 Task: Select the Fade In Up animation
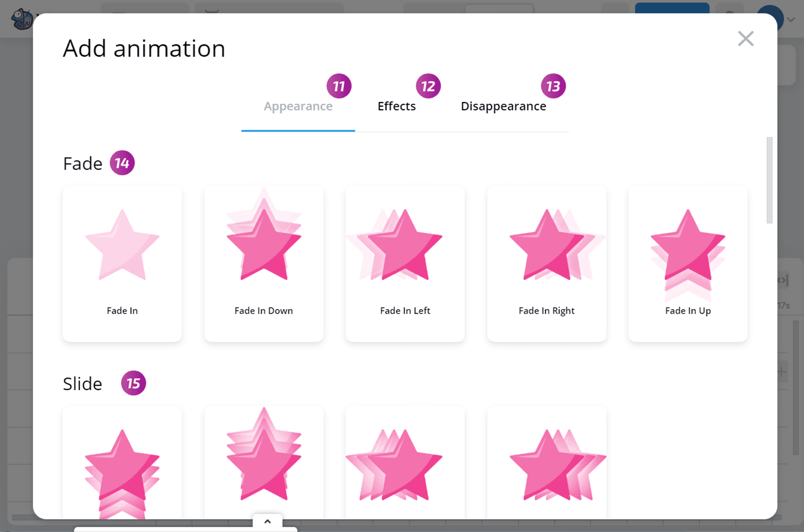coord(688,245)
